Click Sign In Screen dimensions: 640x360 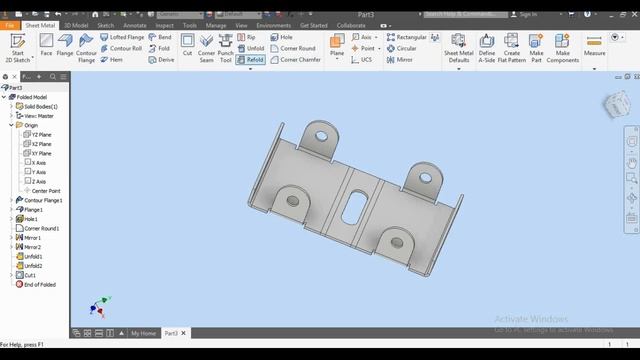pos(524,14)
